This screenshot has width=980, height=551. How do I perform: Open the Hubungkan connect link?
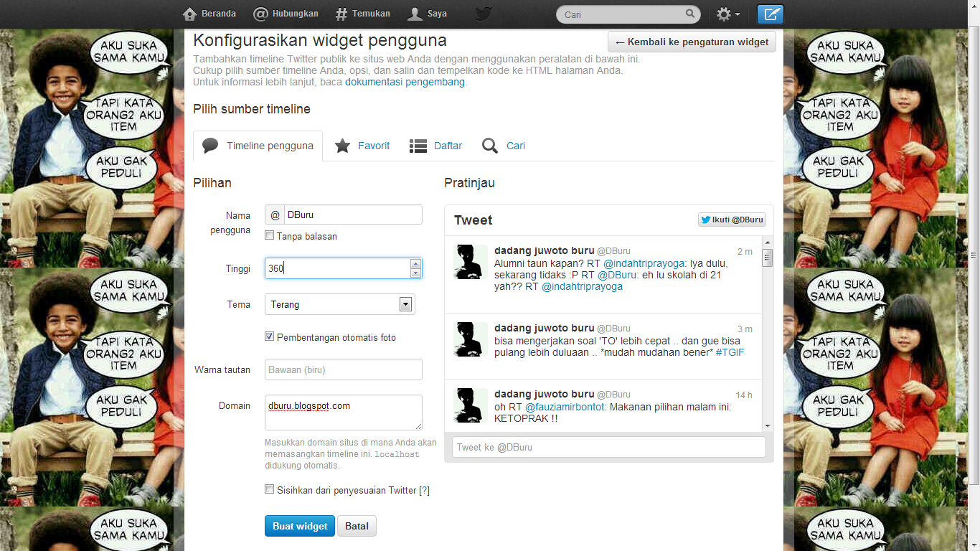click(x=286, y=14)
